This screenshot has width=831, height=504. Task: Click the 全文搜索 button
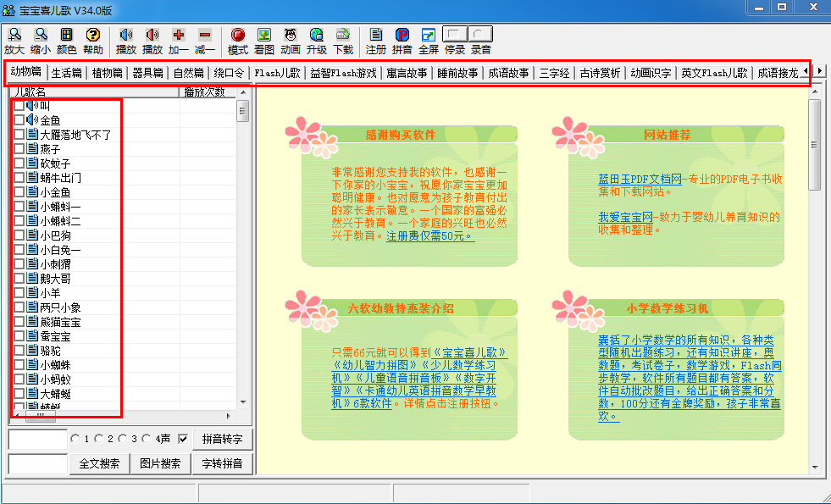click(99, 463)
